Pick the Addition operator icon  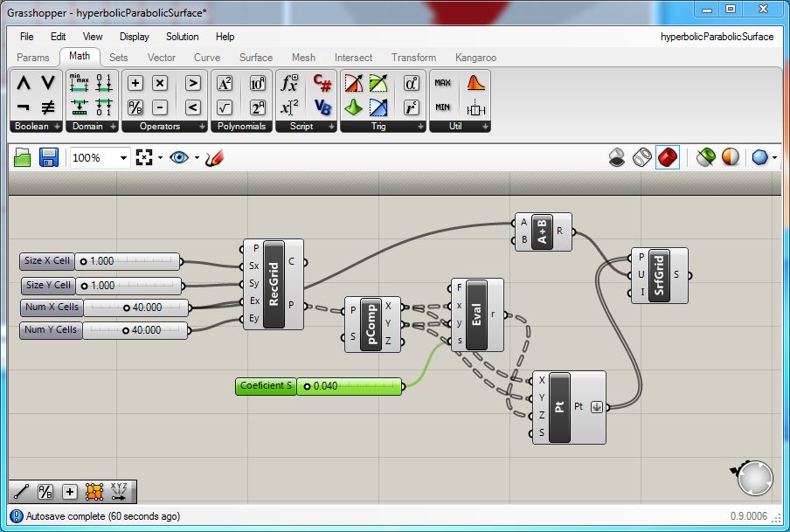pyautogui.click(x=135, y=83)
